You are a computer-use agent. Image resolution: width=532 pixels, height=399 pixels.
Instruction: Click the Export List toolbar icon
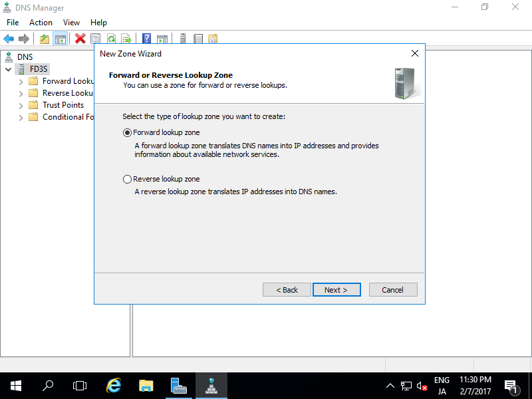[x=126, y=38]
